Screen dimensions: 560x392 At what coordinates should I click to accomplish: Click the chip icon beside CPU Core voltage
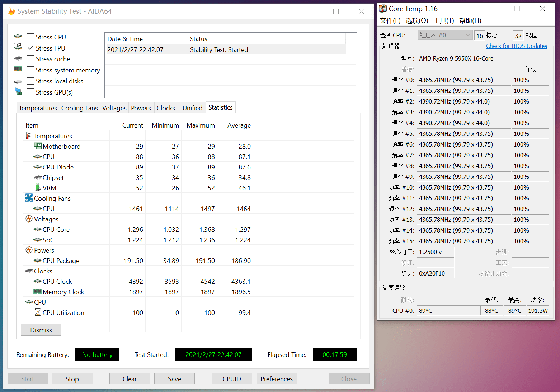click(x=37, y=229)
